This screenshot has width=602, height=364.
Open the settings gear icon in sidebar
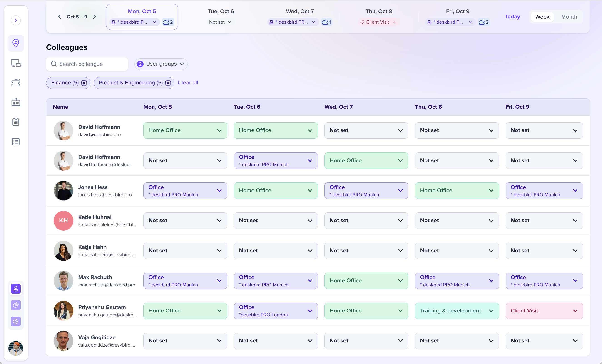[x=16, y=321]
